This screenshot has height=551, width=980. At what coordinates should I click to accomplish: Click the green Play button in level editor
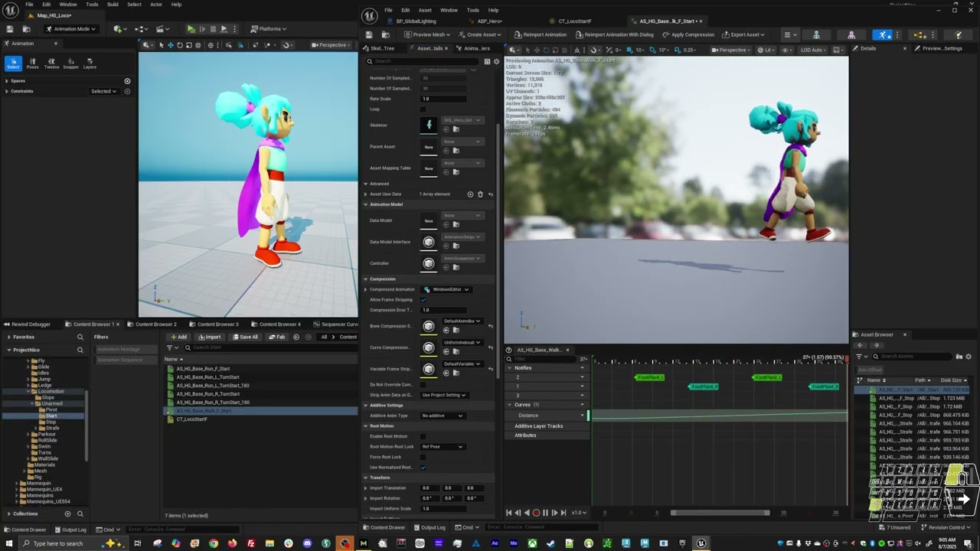point(191,29)
